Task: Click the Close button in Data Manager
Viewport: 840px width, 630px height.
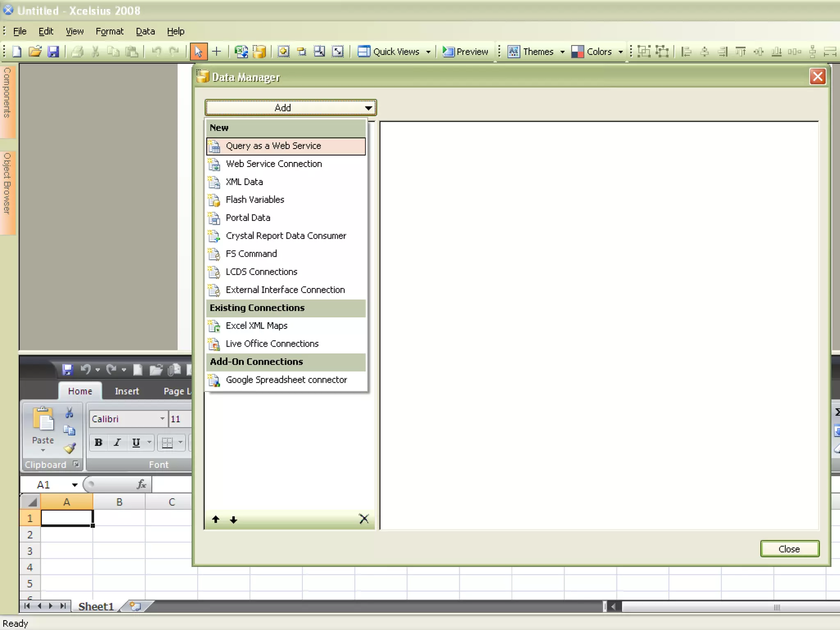Action: click(x=790, y=549)
